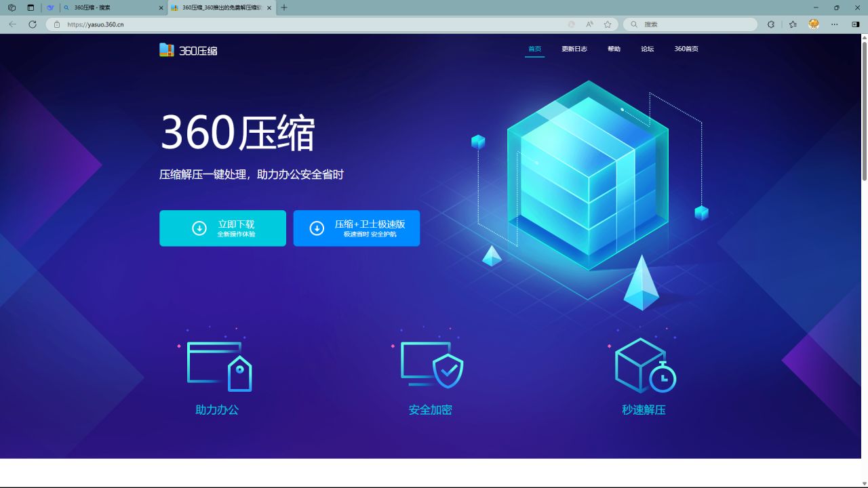The width and height of the screenshot is (868, 488).
Task: Open the 论坛 nav item
Action: [648, 49]
